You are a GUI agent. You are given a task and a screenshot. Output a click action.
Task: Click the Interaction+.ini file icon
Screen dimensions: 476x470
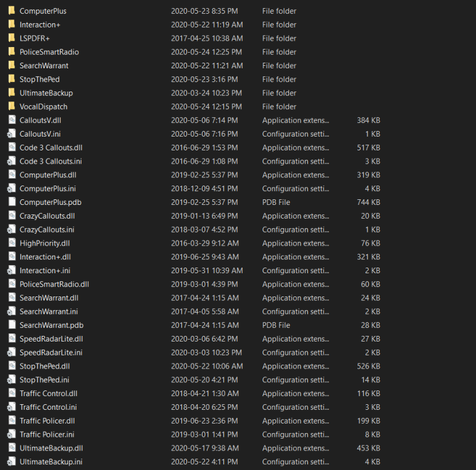tap(11, 270)
